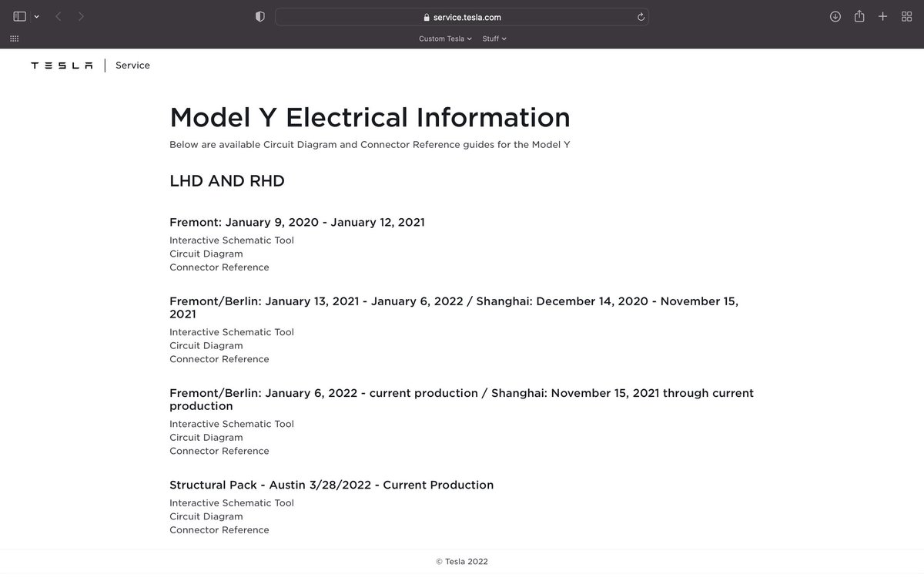Open Circuit Diagram under Structural Pack Austin
This screenshot has width=924, height=578.
[206, 516]
